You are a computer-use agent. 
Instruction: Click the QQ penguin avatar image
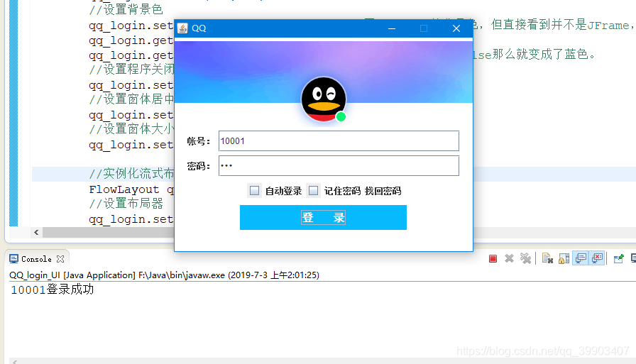[x=323, y=99]
